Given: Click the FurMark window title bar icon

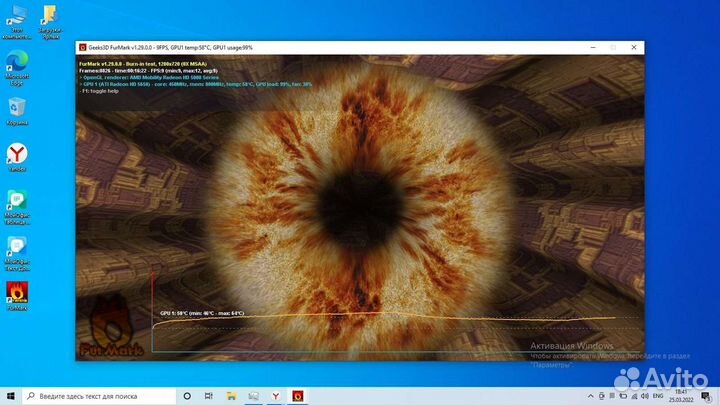Looking at the screenshot, I should tap(84, 47).
